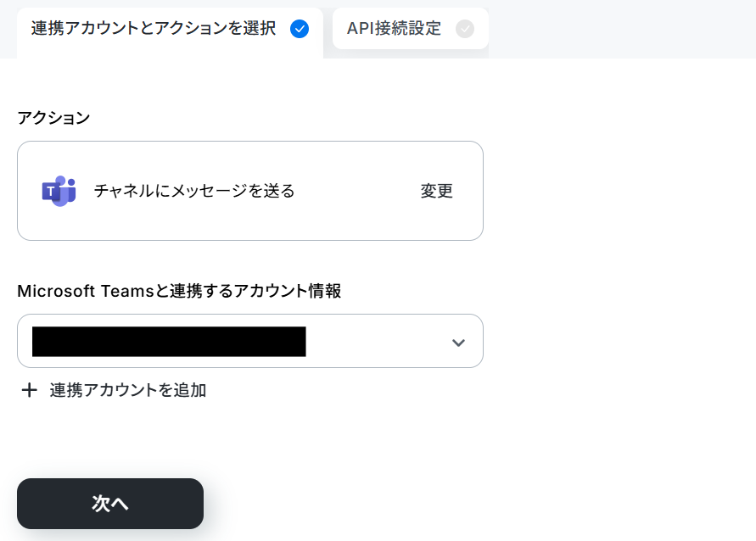756x541 pixels.
Task: Click the plus icon to add account
Action: tap(30, 390)
